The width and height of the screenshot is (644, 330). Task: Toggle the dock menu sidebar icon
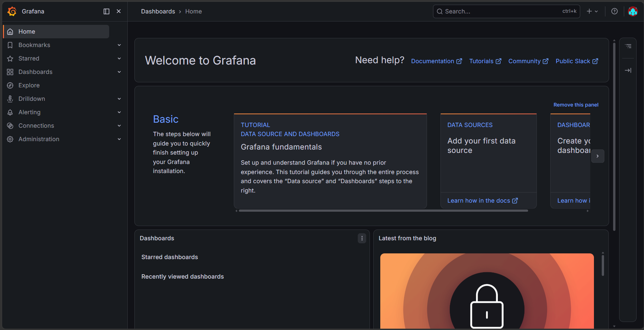(x=106, y=11)
